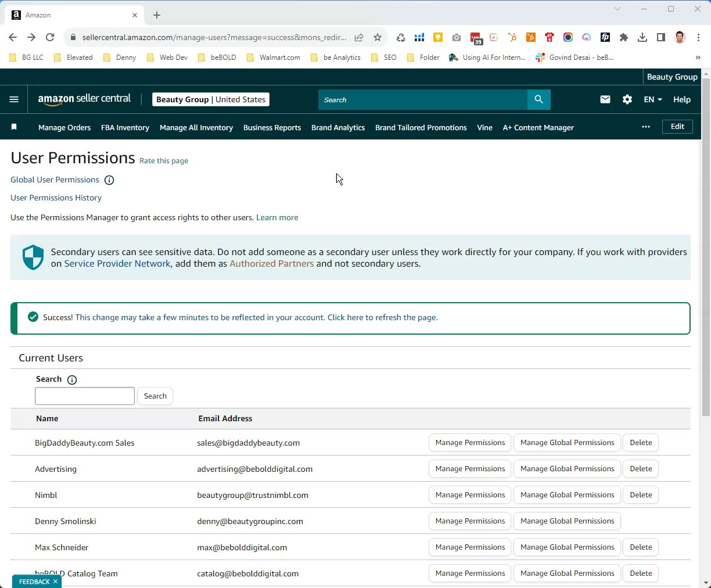Image resolution: width=711 pixels, height=588 pixels.
Task: Click the fp extension icon
Action: [x=605, y=37]
